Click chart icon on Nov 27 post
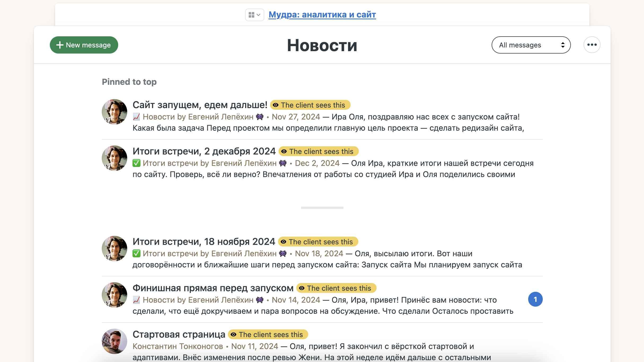This screenshot has width=644, height=362. pos(136,117)
